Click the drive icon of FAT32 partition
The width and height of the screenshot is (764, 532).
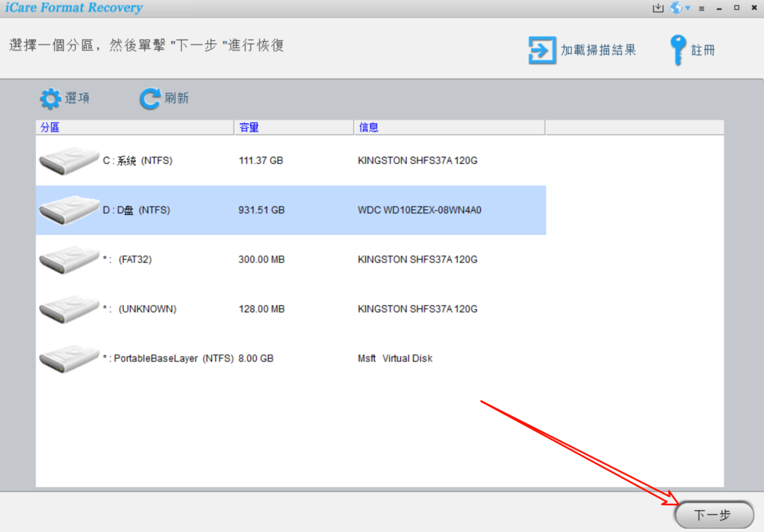[x=69, y=259]
